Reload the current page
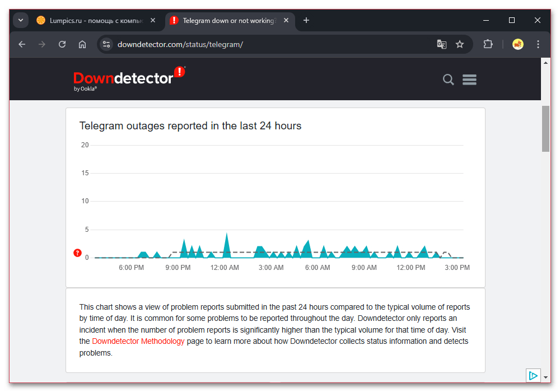This screenshot has height=392, width=560. pyautogui.click(x=62, y=44)
